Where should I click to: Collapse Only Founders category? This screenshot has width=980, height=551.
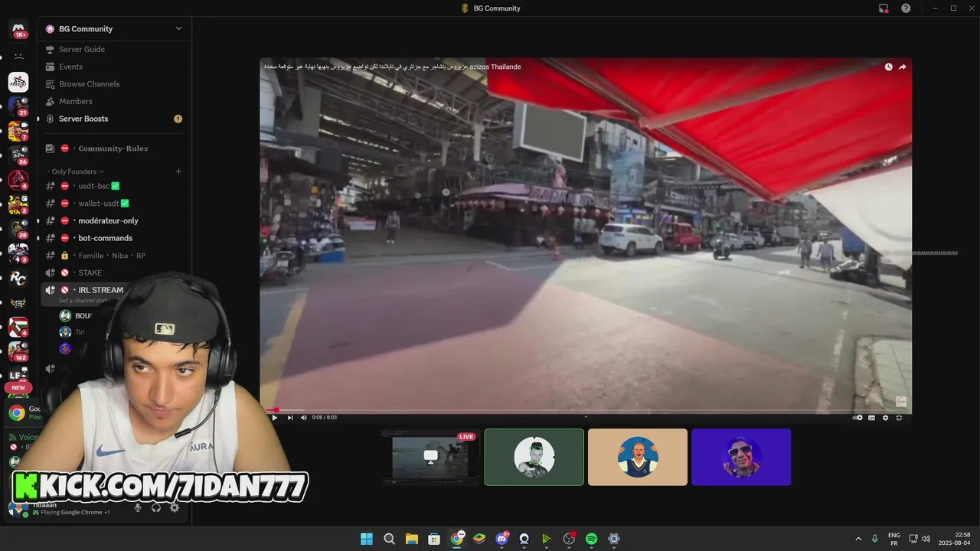pyautogui.click(x=74, y=171)
